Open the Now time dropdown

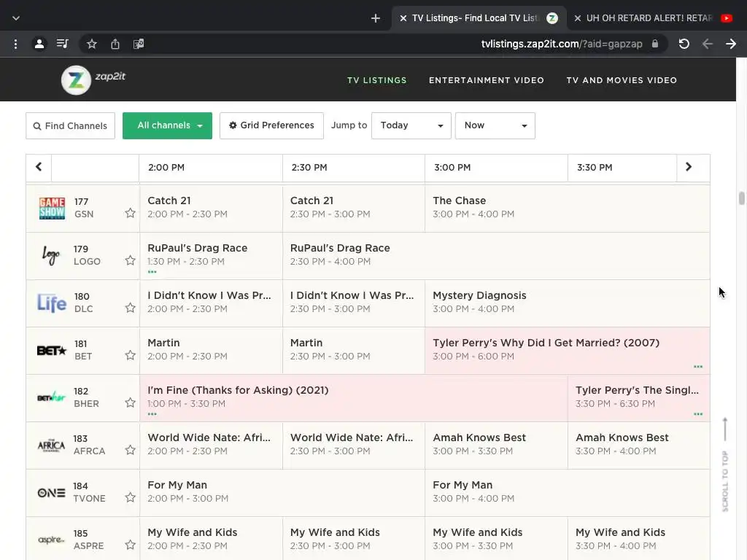tap(495, 125)
